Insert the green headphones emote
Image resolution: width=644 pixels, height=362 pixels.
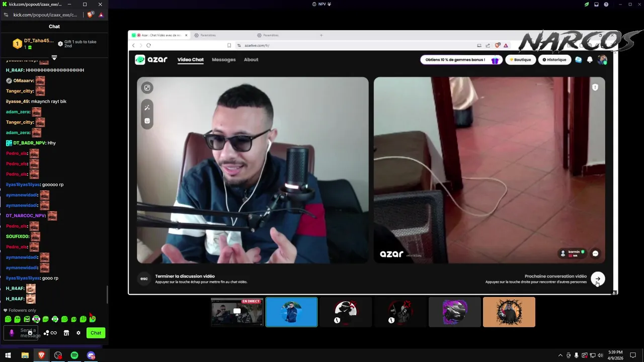click(55, 319)
